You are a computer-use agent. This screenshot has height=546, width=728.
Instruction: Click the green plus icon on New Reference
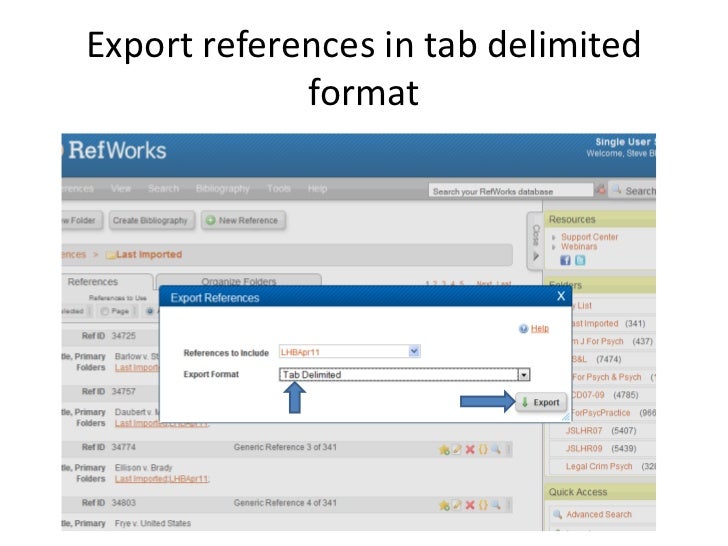pyautogui.click(x=211, y=221)
